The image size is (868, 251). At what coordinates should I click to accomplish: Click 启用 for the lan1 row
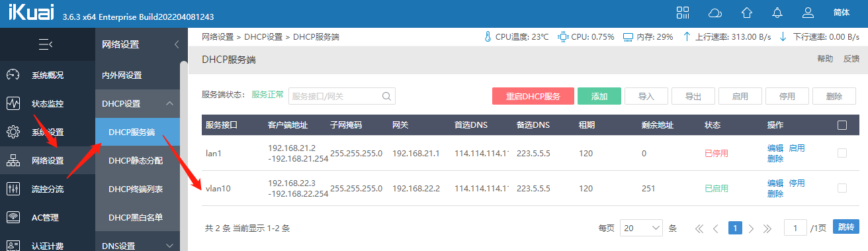[x=797, y=148]
